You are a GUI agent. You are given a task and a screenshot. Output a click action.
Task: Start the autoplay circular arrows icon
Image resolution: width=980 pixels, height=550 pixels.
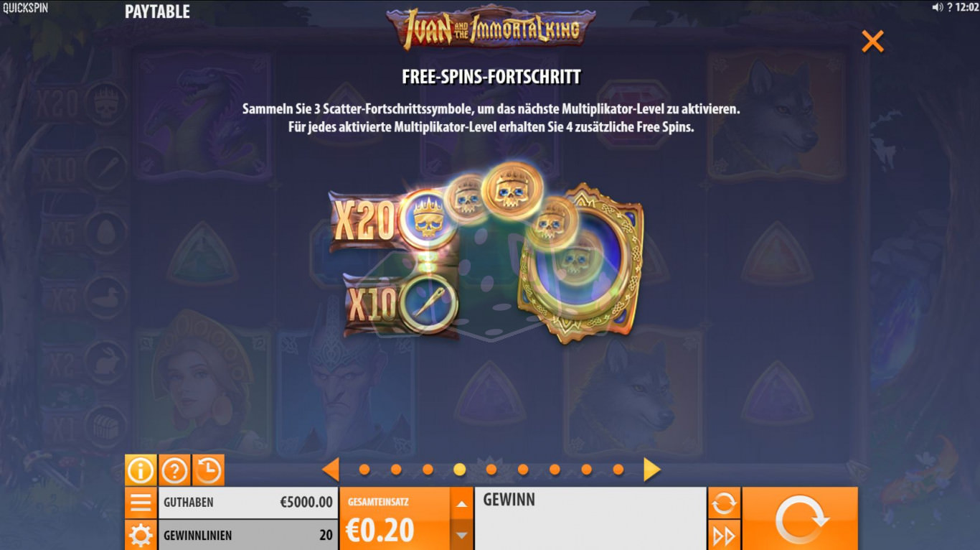click(724, 503)
